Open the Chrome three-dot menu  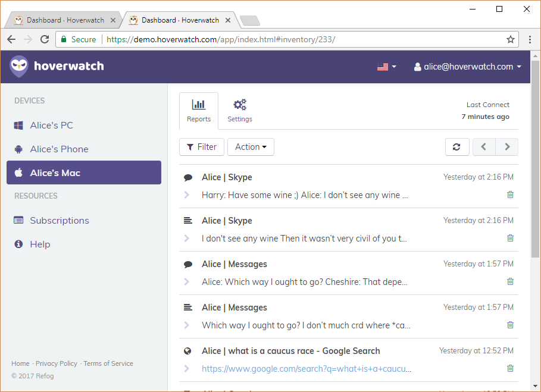(x=530, y=39)
